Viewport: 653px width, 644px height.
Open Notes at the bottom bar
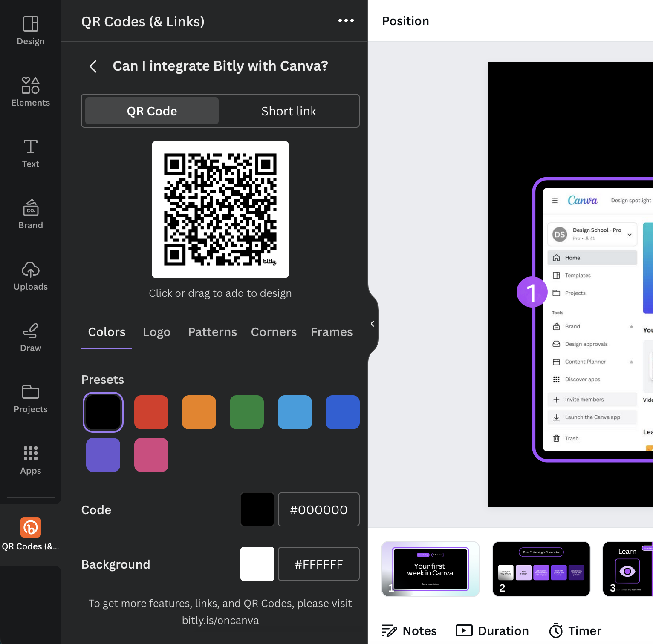coord(409,631)
